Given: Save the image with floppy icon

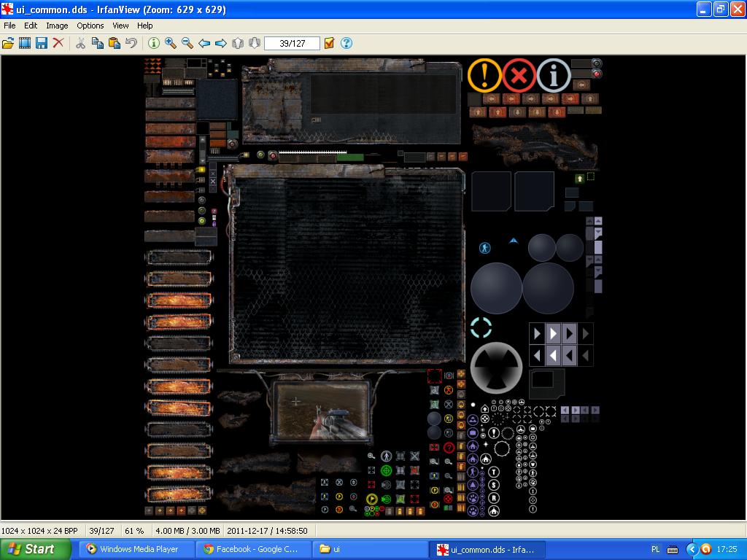Looking at the screenshot, I should 42,43.
